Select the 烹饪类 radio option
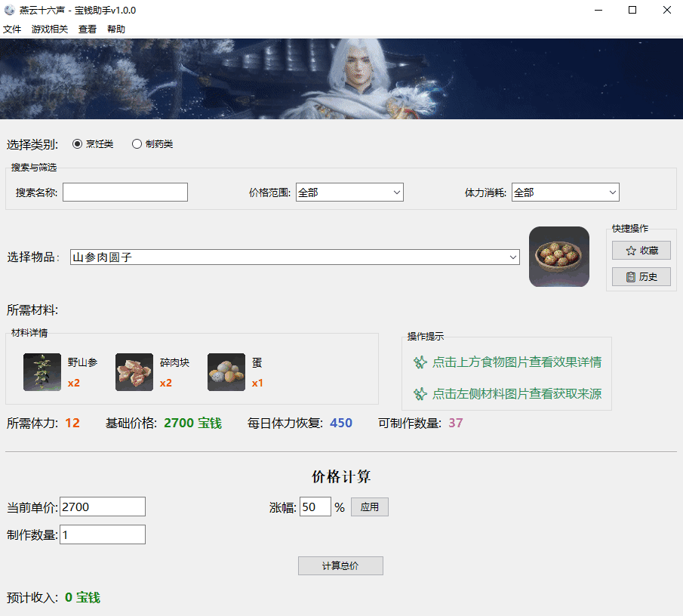Image resolution: width=683 pixels, height=616 pixels. click(77, 143)
